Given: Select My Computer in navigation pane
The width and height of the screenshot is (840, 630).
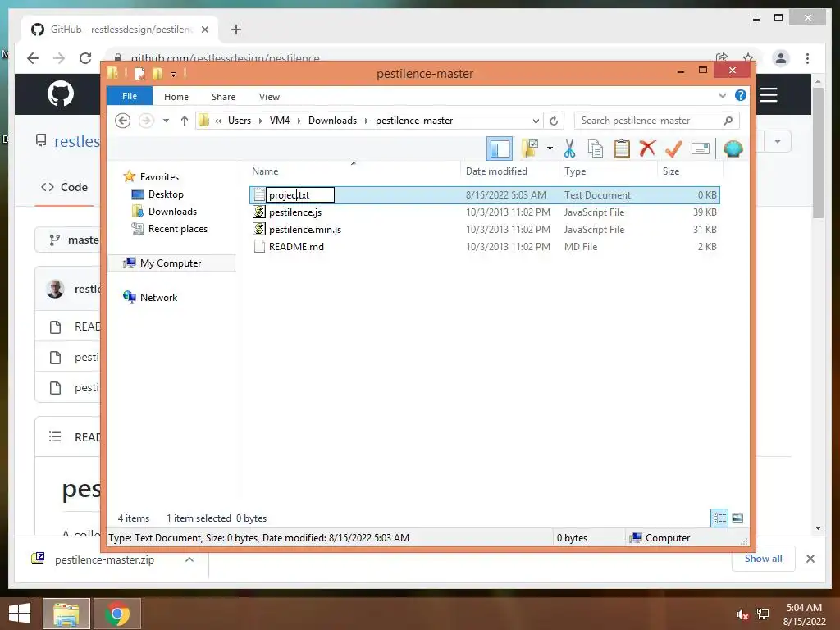Looking at the screenshot, I should (x=171, y=263).
